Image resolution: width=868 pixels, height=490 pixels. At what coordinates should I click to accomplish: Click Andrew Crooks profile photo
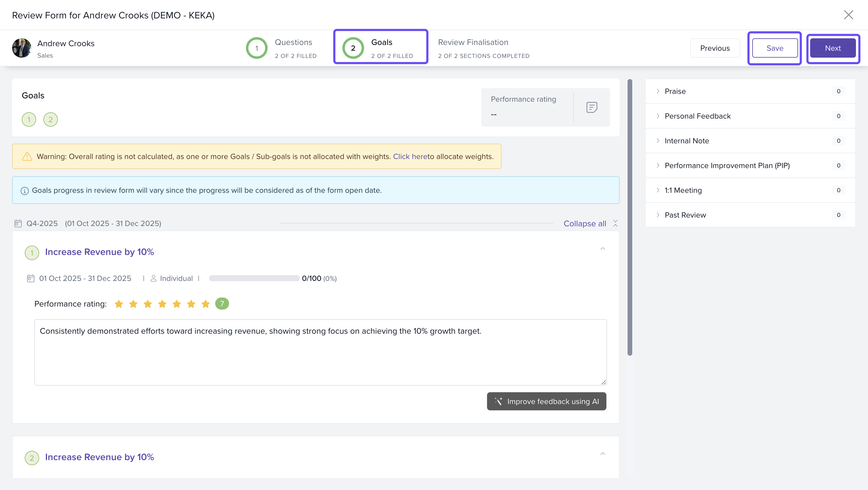22,48
